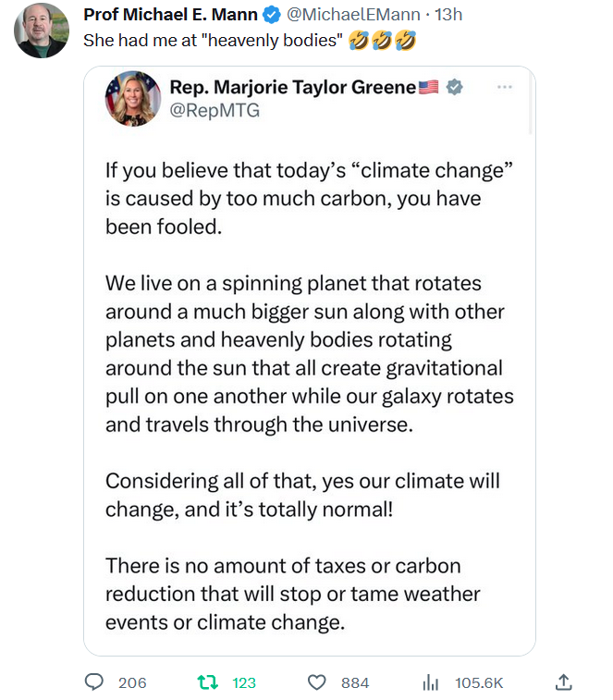Open three-dot more menu on quoted tweet
Screen dimensions: 613x700
(505, 87)
